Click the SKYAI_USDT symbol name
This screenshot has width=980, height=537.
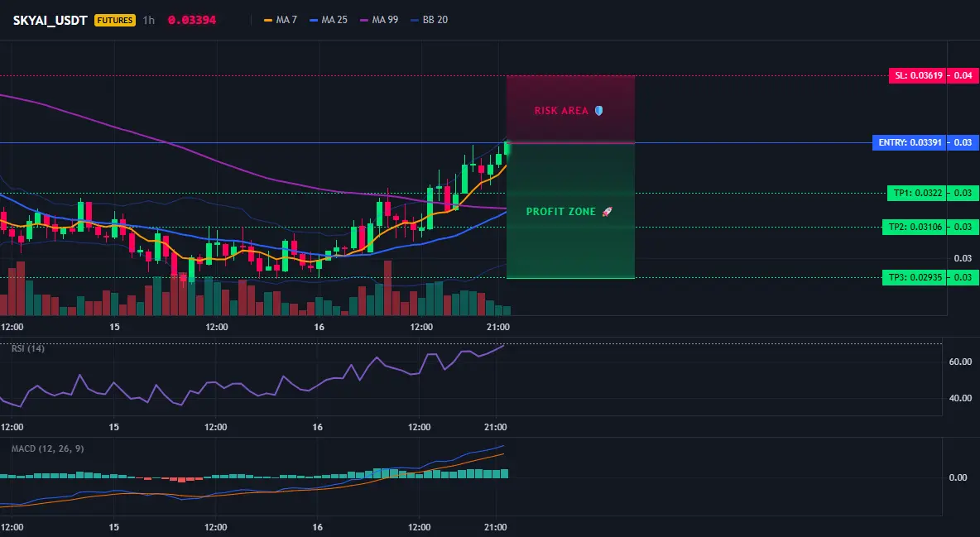(50, 20)
